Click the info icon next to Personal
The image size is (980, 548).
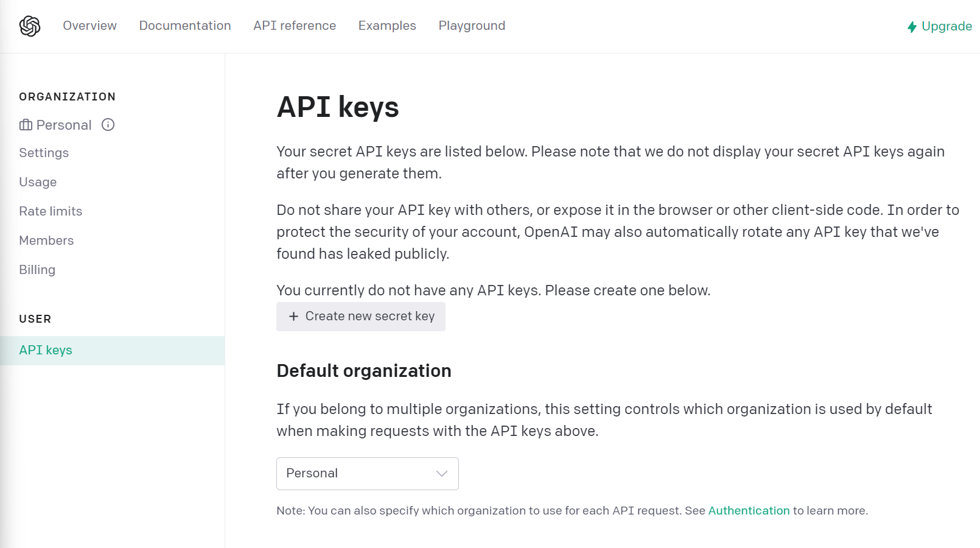(x=108, y=125)
